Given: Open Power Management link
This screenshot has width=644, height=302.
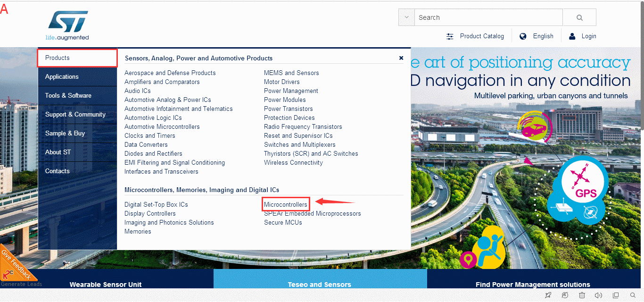Looking at the screenshot, I should pyautogui.click(x=291, y=91).
